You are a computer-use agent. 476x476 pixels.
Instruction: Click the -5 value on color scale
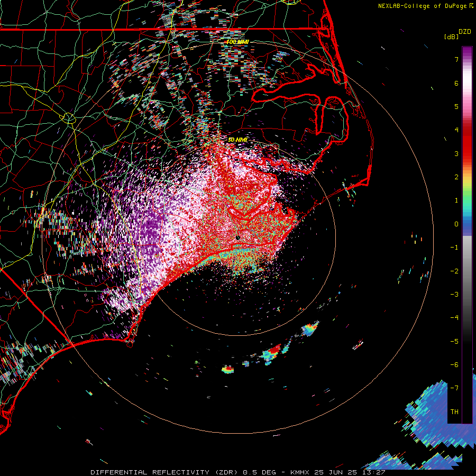pyautogui.click(x=454, y=342)
